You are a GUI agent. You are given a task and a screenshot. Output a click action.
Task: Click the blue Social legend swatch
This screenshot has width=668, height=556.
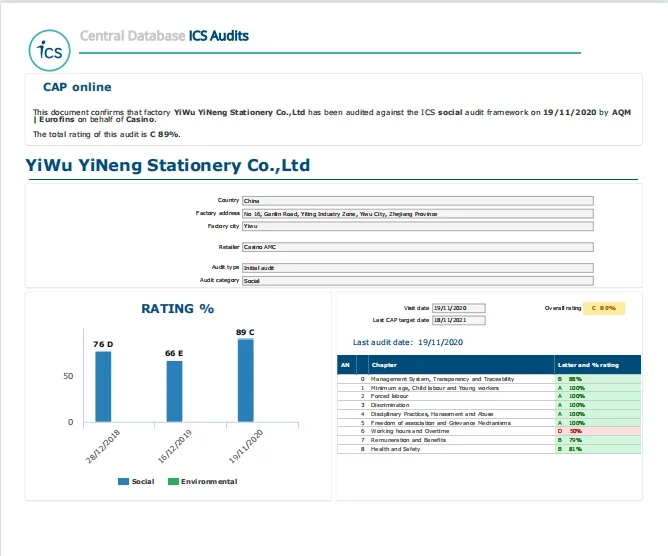click(x=123, y=481)
